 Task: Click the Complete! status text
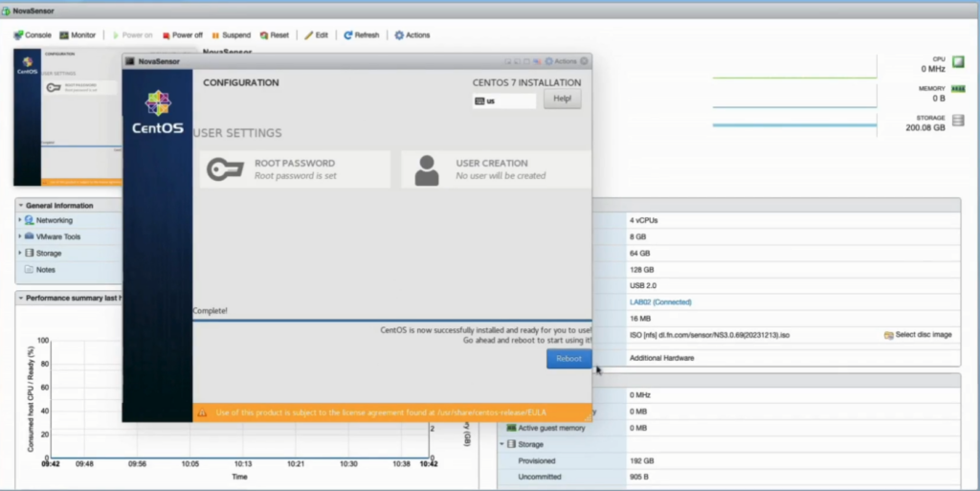pos(211,310)
